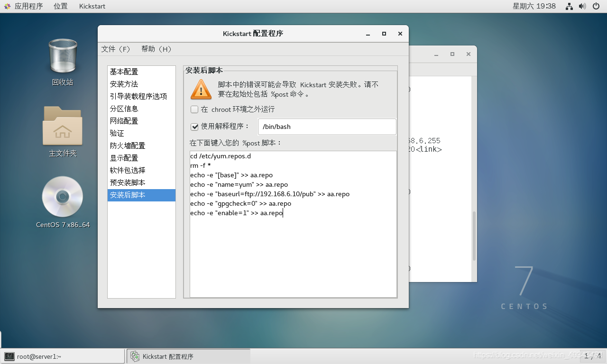The height and width of the screenshot is (364, 607).
Task: Open the Help (帮助) menu
Action: point(156,49)
